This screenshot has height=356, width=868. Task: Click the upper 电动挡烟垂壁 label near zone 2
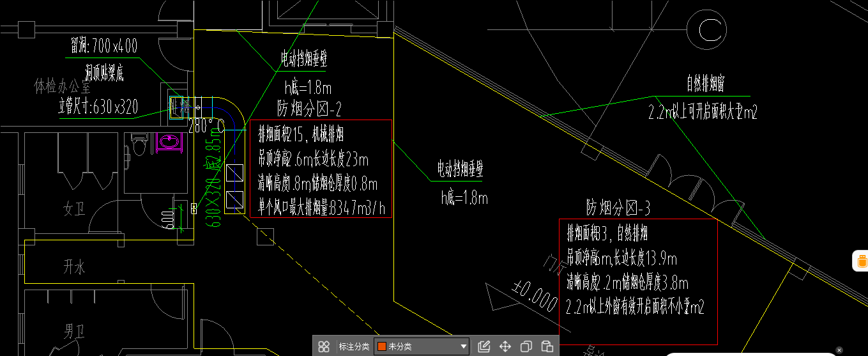pos(304,59)
